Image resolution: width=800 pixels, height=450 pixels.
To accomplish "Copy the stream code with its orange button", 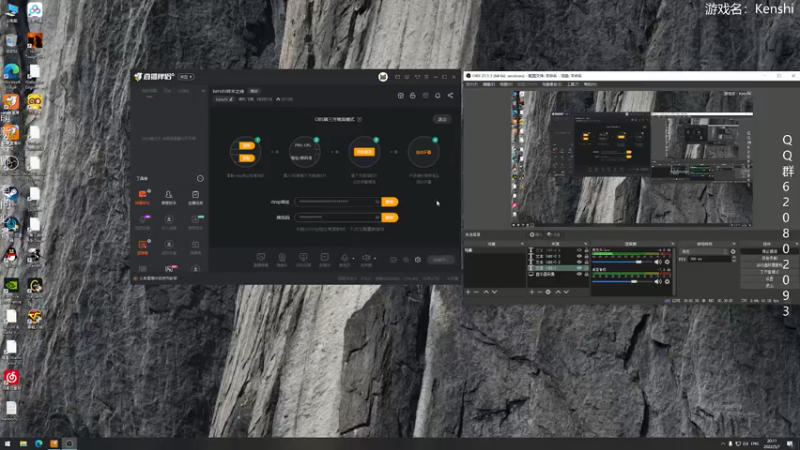I will (x=389, y=217).
